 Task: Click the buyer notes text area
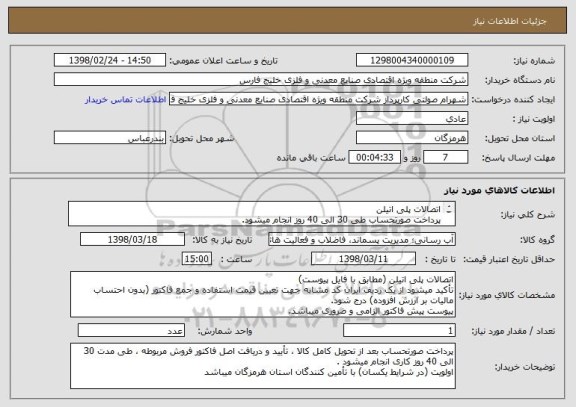pos(263,366)
